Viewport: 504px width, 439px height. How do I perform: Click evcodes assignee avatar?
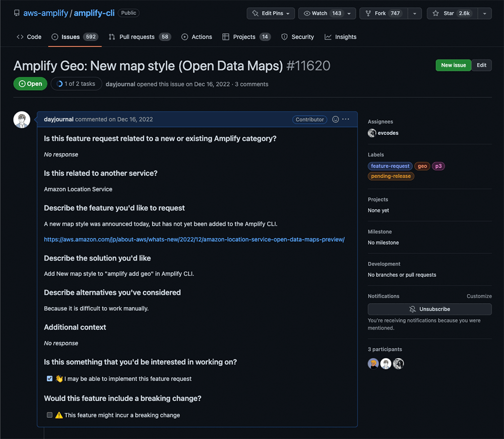[372, 133]
